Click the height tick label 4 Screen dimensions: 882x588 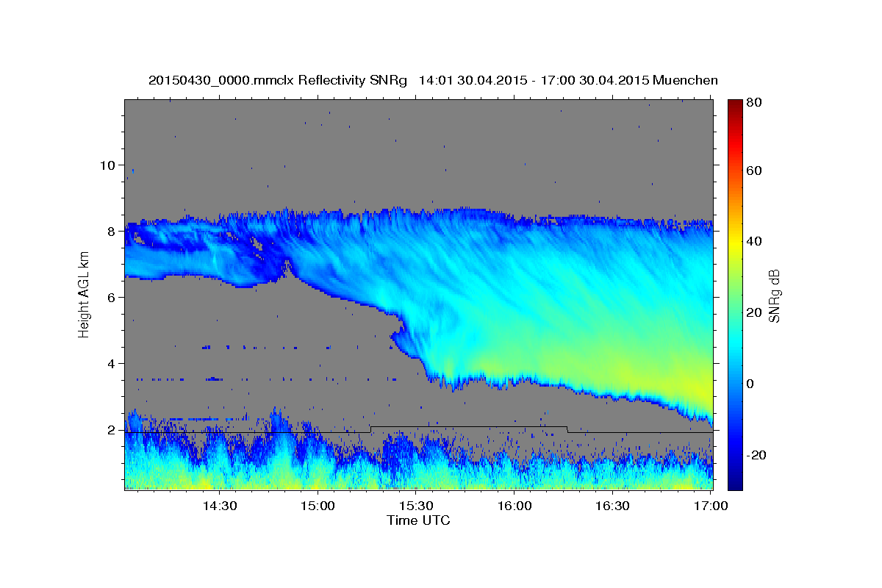(x=110, y=363)
